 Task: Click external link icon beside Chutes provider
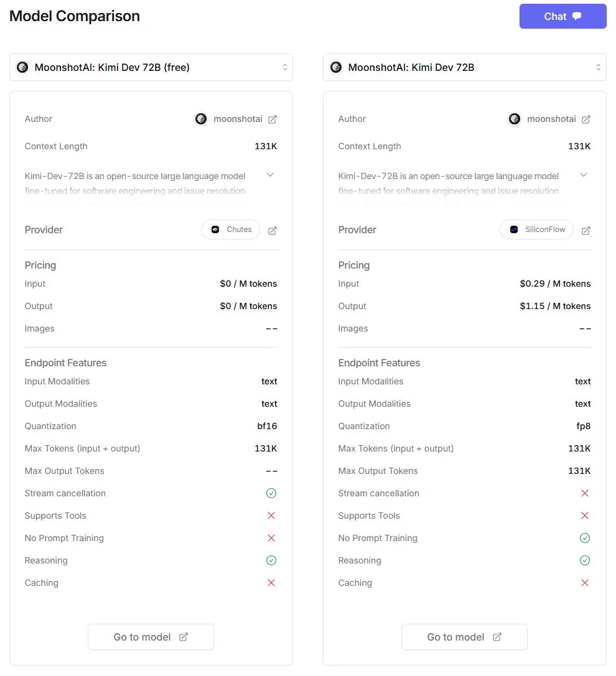(273, 231)
